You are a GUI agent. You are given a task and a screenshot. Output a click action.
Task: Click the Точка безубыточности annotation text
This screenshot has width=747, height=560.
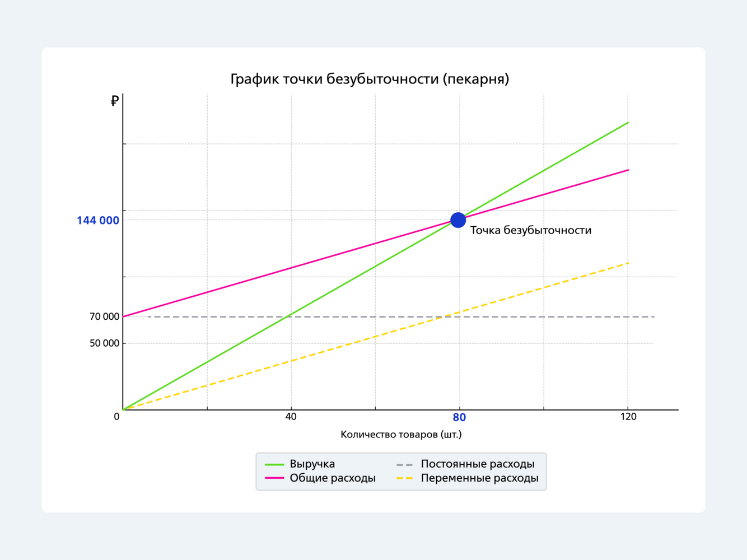[x=530, y=230]
